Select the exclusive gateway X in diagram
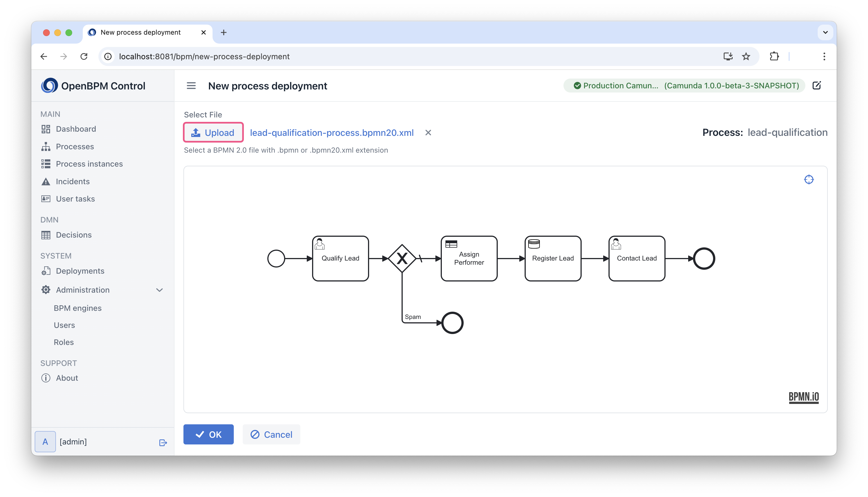Image resolution: width=868 pixels, height=497 pixels. pyautogui.click(x=402, y=258)
